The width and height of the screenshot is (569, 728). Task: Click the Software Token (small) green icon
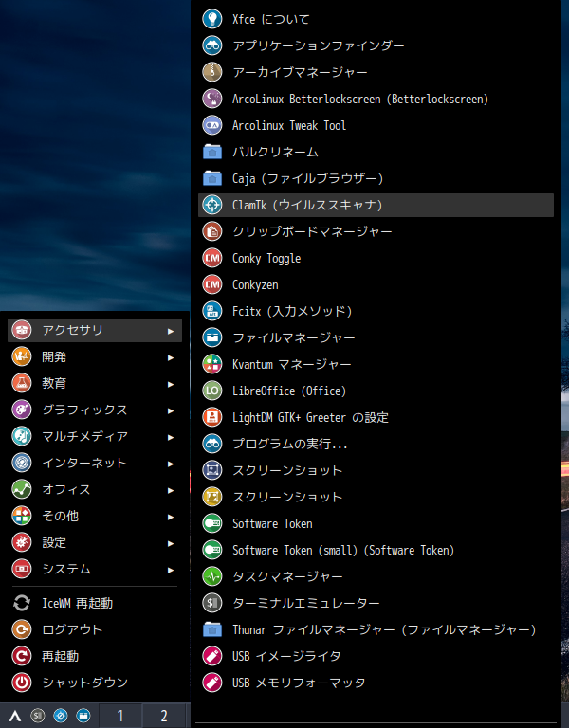point(212,550)
